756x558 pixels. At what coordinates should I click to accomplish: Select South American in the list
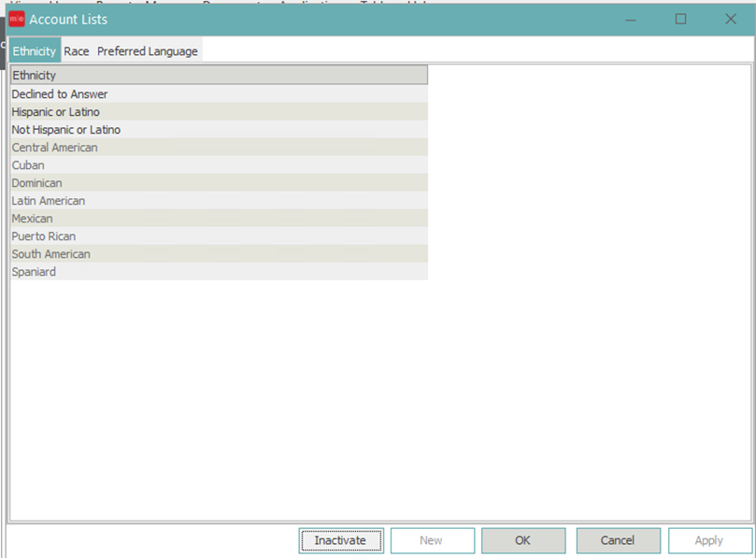[51, 254]
